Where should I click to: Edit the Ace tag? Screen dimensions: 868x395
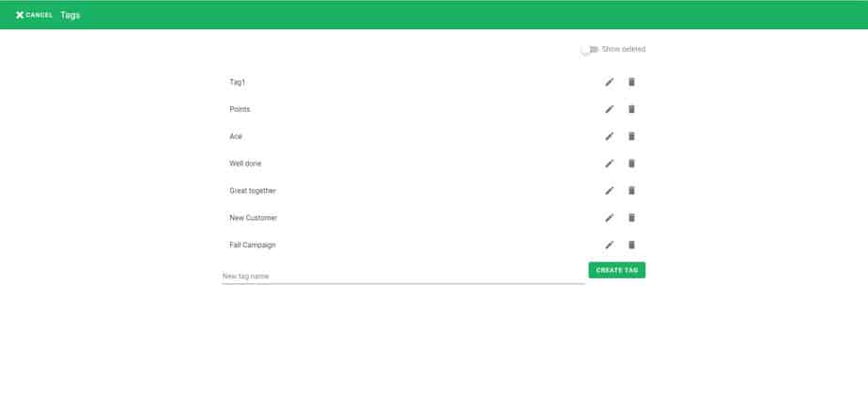[x=609, y=136]
